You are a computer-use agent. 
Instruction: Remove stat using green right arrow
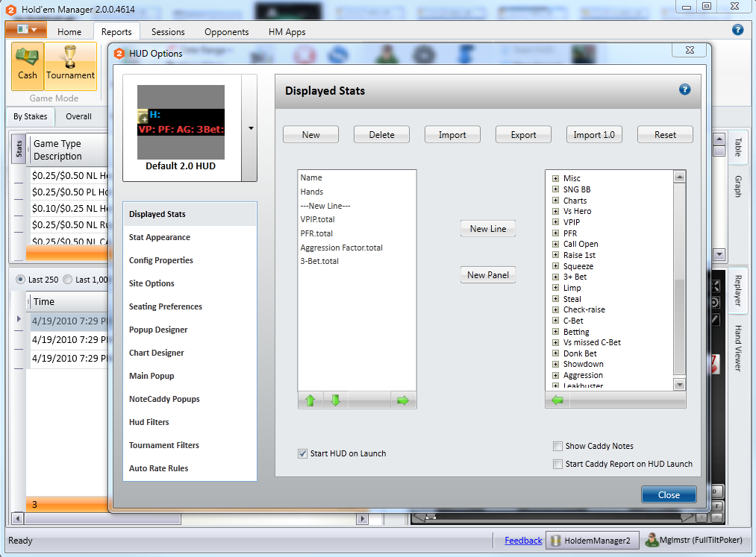pos(402,400)
